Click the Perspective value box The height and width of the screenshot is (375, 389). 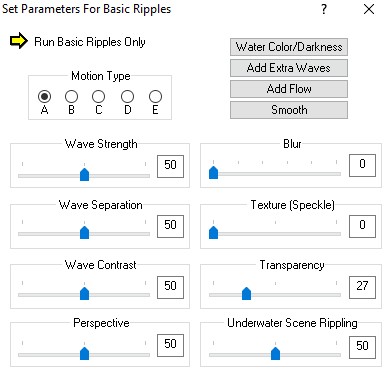170,345
